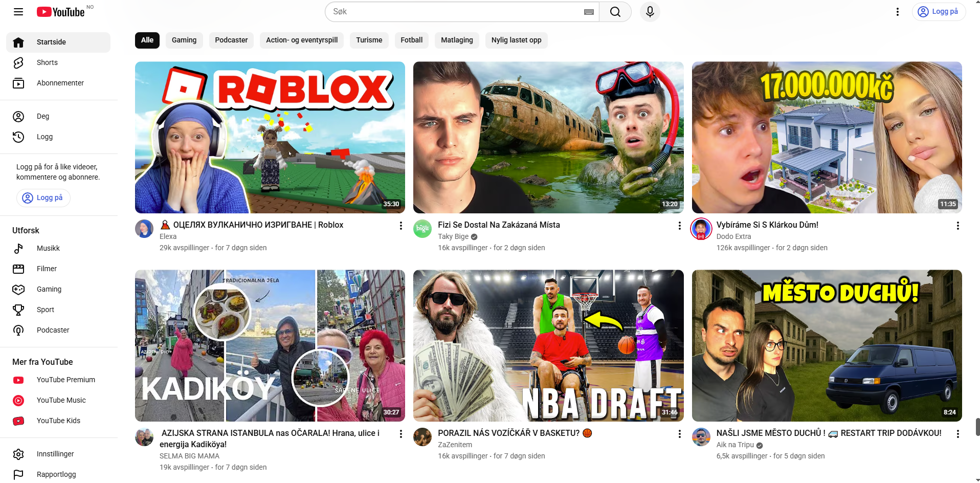This screenshot has height=483, width=980.
Task: Open Taky Bige channel name link
Action: point(453,237)
